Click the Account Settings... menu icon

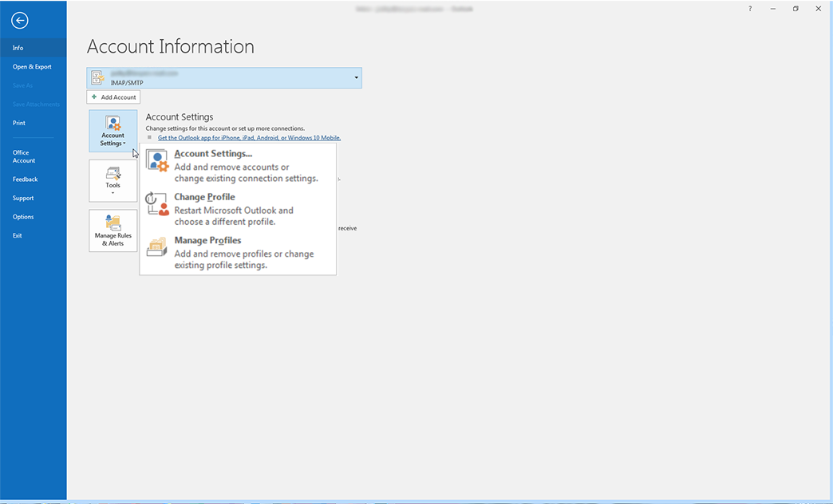(x=158, y=160)
